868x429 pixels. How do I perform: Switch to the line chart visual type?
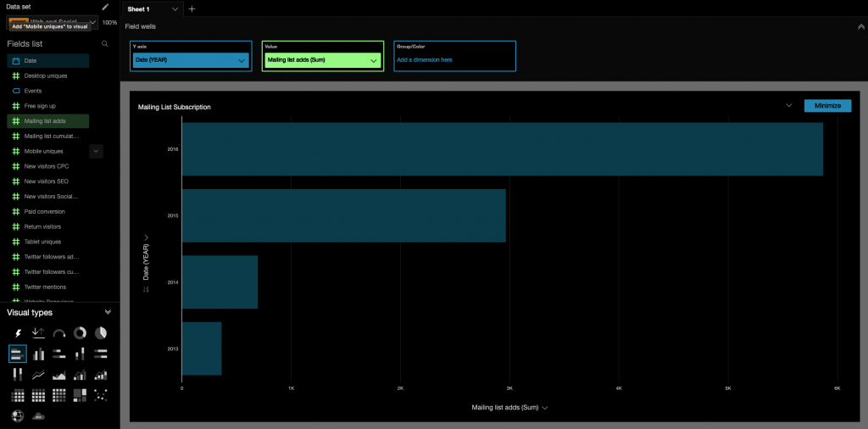point(38,375)
